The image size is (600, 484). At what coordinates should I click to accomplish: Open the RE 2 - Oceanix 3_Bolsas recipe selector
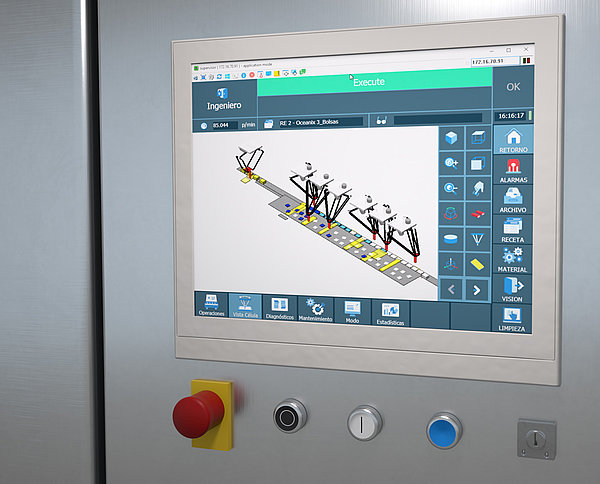coord(315,123)
